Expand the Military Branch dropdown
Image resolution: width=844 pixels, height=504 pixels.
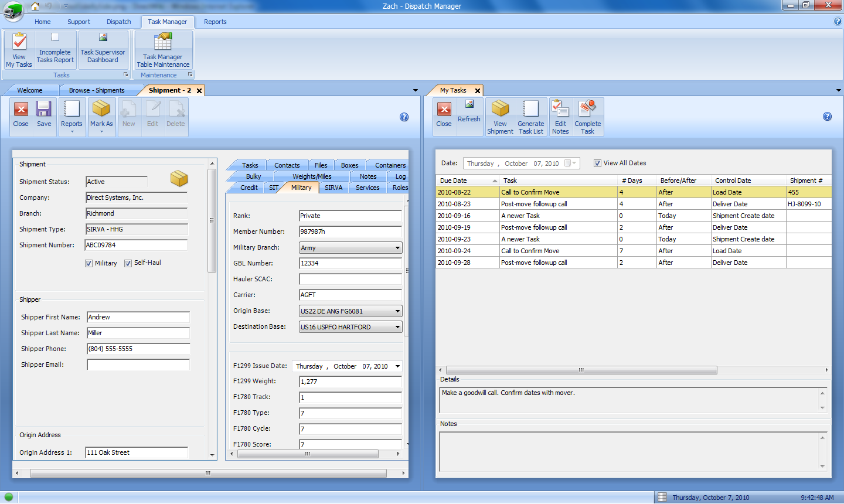tap(397, 248)
